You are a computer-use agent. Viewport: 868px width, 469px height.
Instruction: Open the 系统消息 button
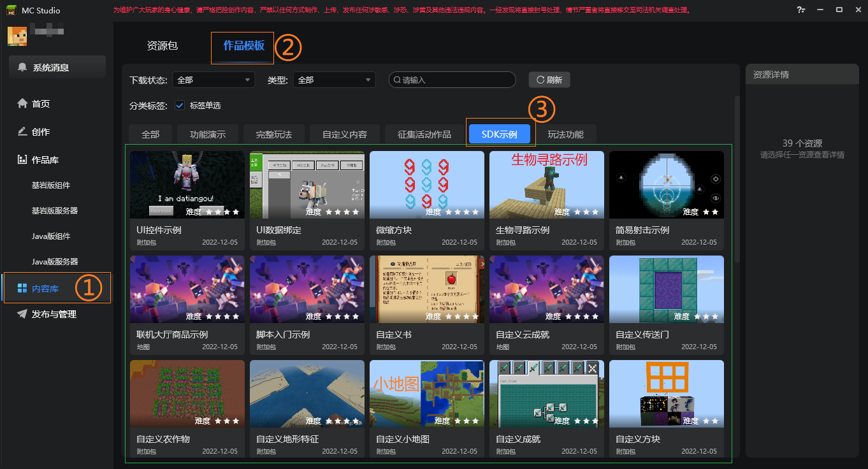coord(57,67)
